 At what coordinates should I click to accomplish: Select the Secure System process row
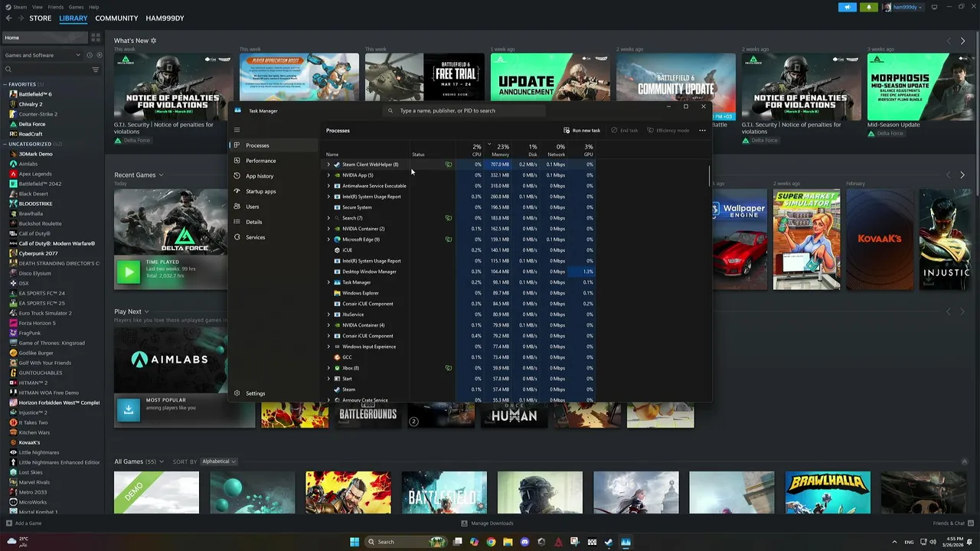[459, 207]
